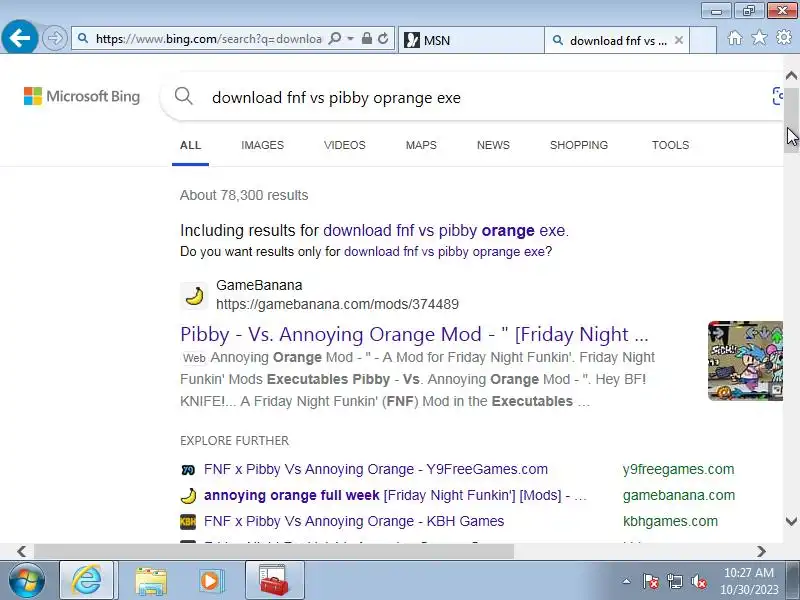Click the Bing search magnifier icon
The height and width of the screenshot is (600, 800).
(x=184, y=96)
